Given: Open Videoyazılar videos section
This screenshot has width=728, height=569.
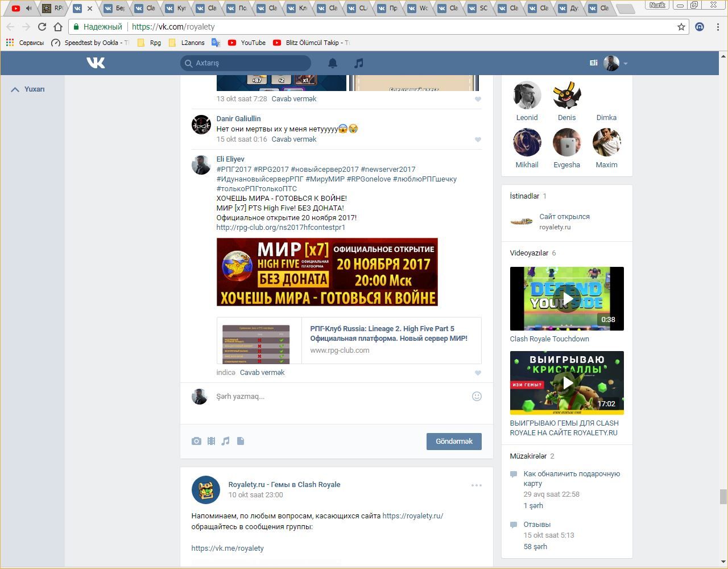Looking at the screenshot, I should click(x=529, y=253).
